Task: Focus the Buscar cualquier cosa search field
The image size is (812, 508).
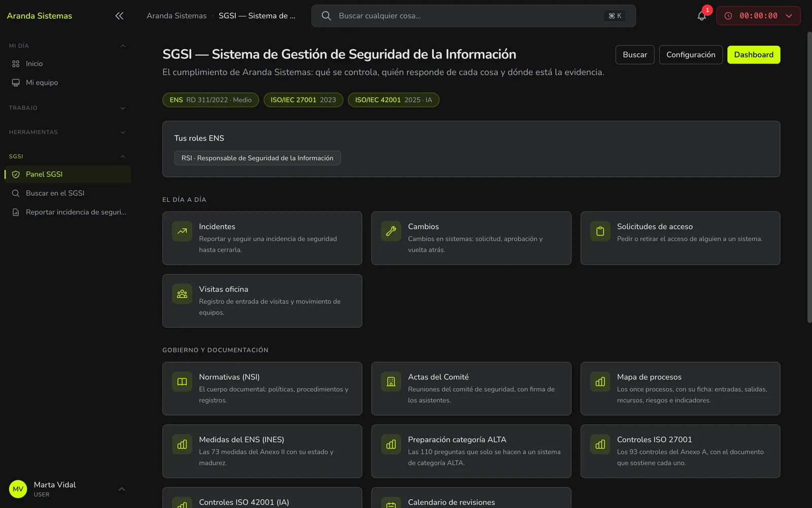Action: [473, 16]
